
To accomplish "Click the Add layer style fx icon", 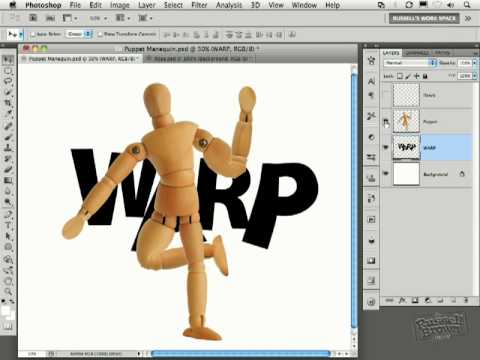I will tap(402, 300).
